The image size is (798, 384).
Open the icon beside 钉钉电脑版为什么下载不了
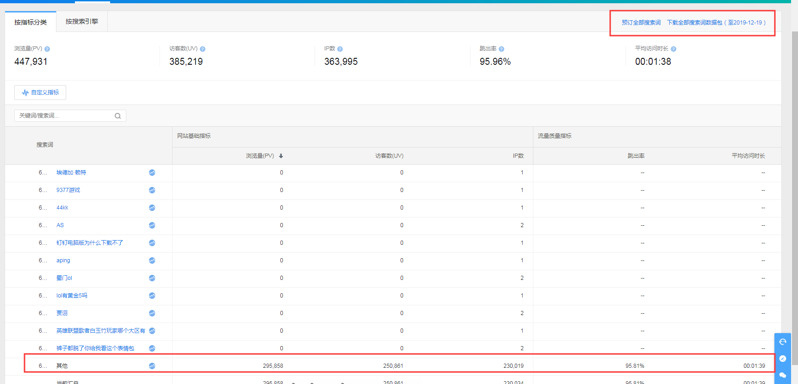(152, 243)
